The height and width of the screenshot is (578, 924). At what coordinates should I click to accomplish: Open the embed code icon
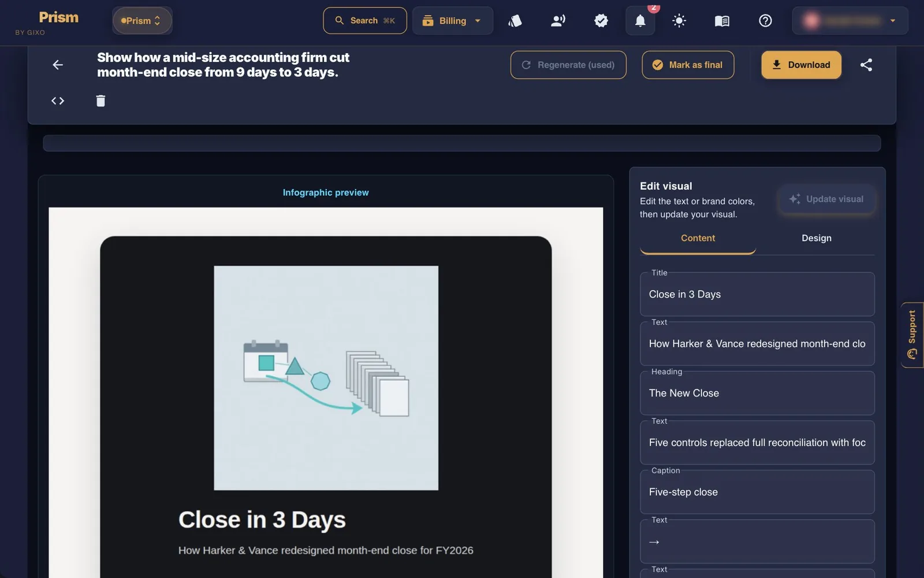click(x=58, y=101)
